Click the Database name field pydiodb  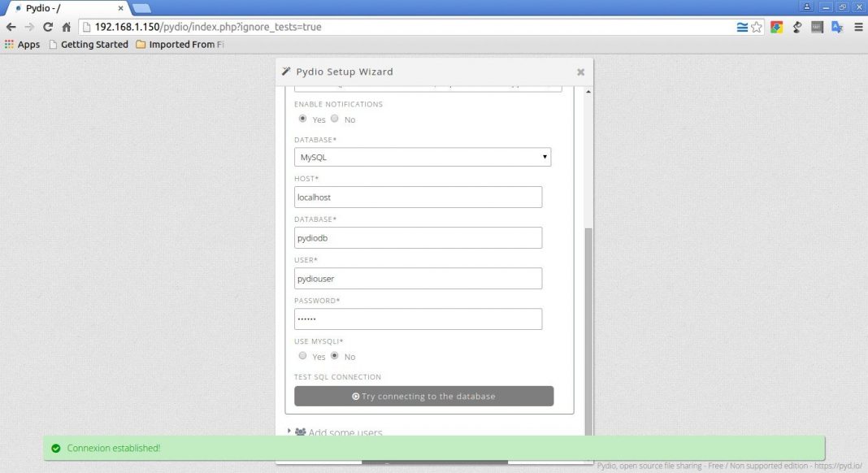418,237
